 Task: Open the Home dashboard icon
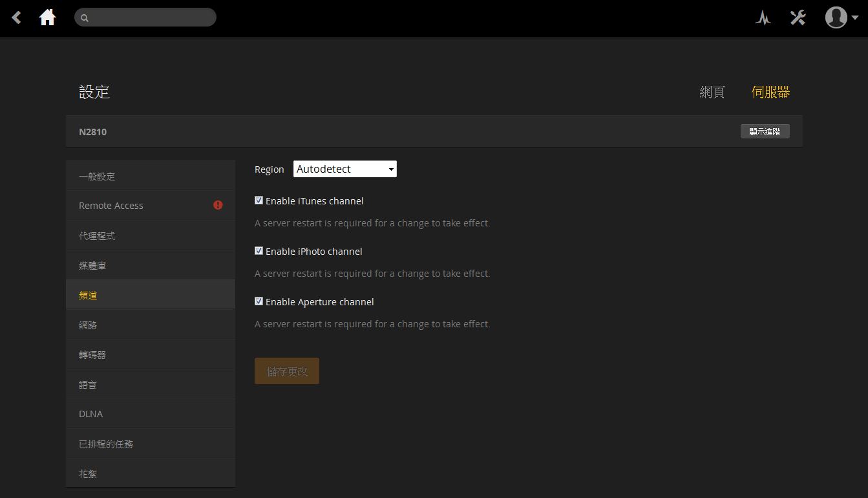[47, 17]
